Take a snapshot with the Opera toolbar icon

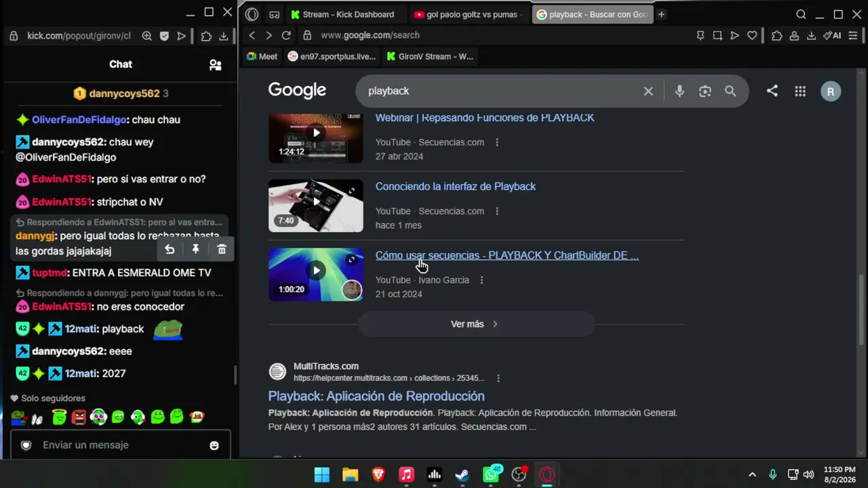[x=717, y=35]
